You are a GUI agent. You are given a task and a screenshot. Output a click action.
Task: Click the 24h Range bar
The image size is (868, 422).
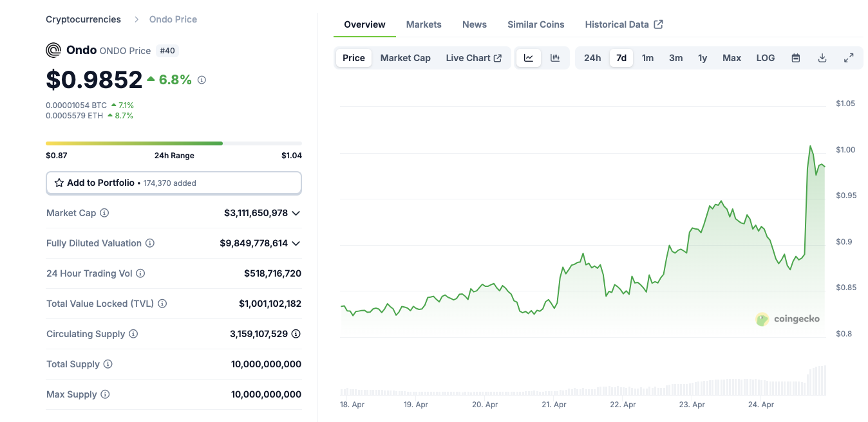173,143
